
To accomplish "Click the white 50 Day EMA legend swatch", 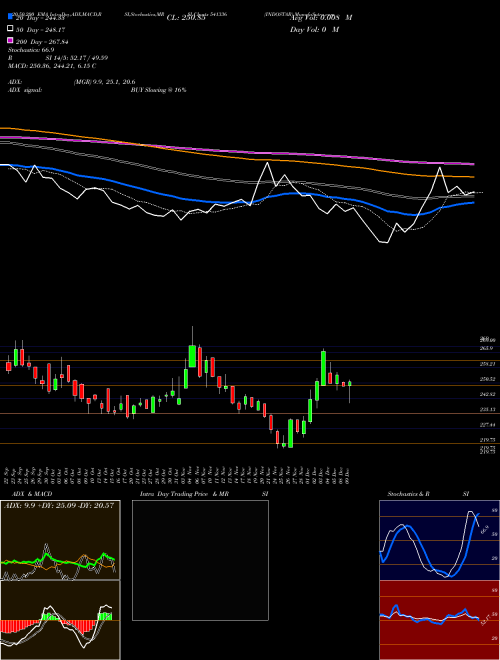I will pos(10,29).
